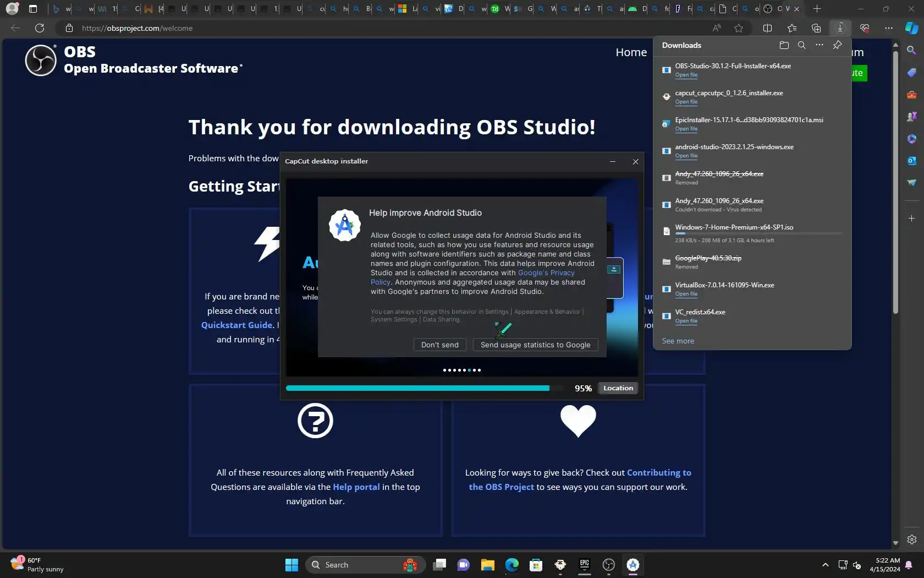Viewport: 924px width, 578px height.
Task: Open the Contributing to the OBS Project link
Action: (x=580, y=479)
